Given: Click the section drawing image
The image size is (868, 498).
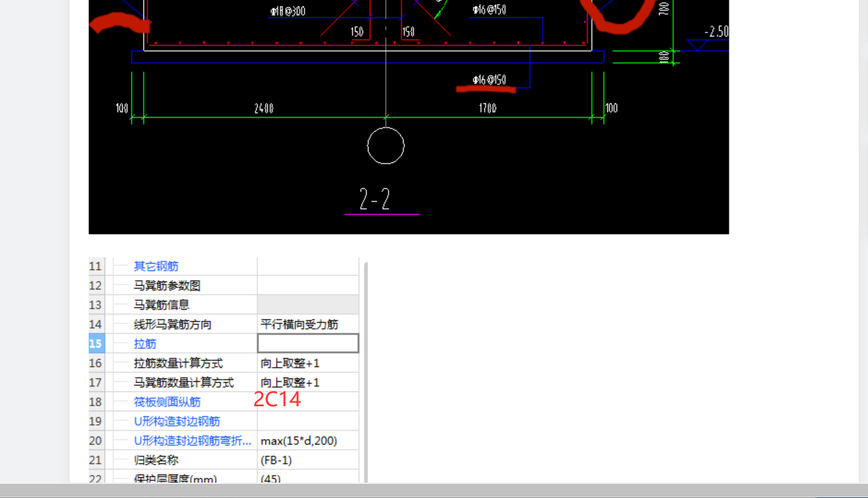Looking at the screenshot, I should (x=408, y=117).
